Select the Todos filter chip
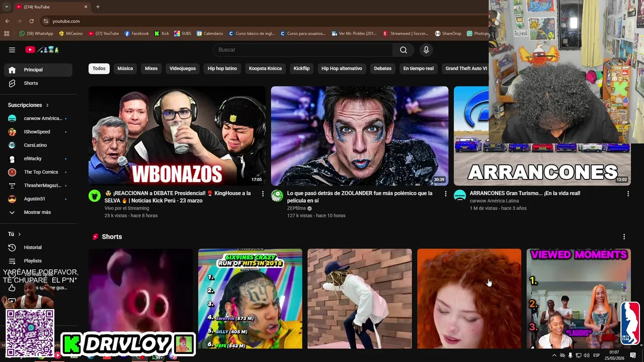The height and width of the screenshot is (362, 644). click(99, 68)
